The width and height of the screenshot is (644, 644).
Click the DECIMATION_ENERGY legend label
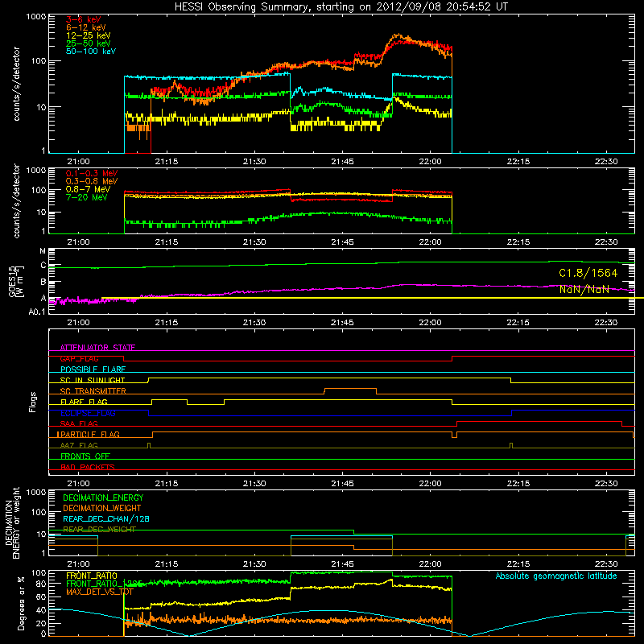coord(103,497)
